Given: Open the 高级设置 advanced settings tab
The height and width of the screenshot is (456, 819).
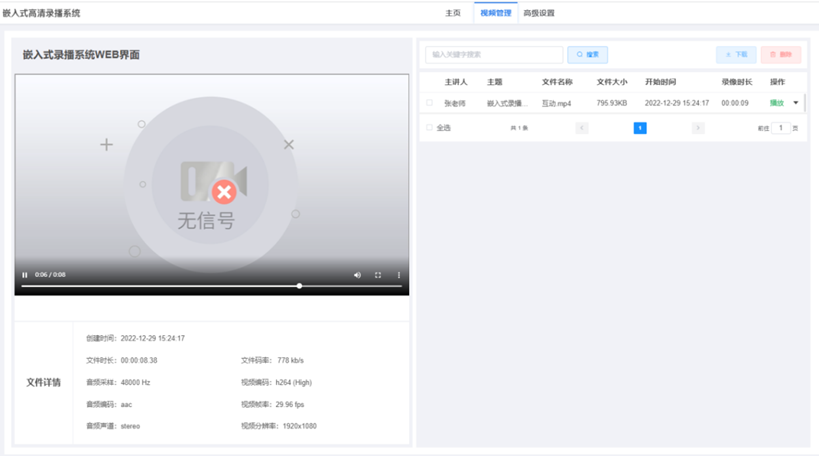Looking at the screenshot, I should pos(539,13).
